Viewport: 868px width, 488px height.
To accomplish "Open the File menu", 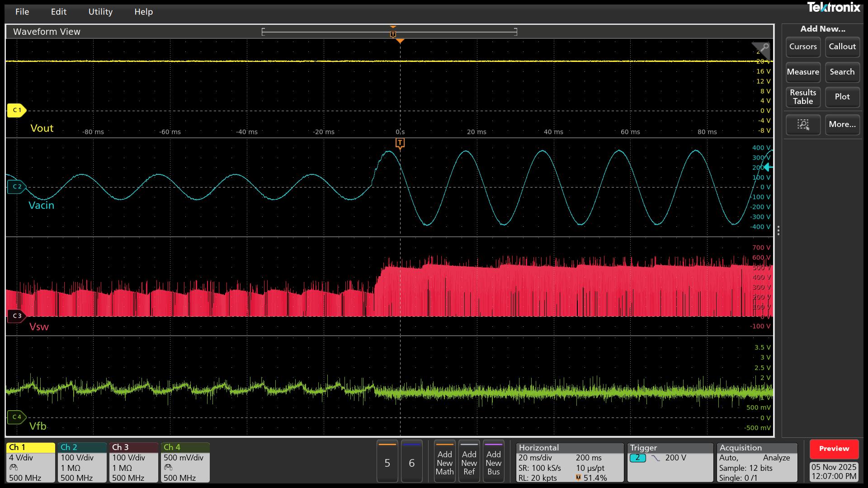I will coord(22,12).
